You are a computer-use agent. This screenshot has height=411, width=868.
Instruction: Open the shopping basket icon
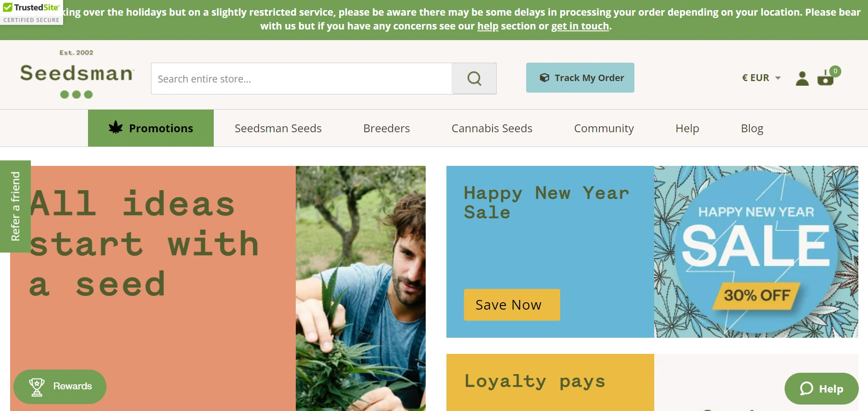[x=826, y=78]
